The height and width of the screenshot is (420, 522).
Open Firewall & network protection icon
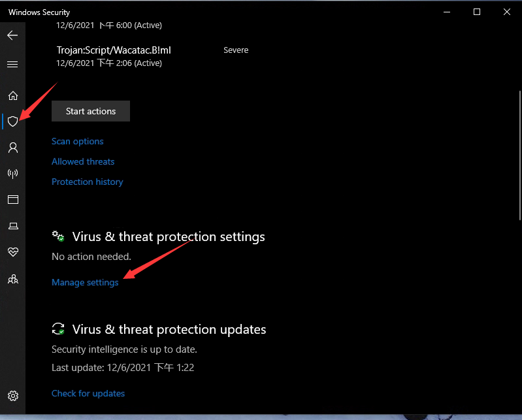[12, 174]
